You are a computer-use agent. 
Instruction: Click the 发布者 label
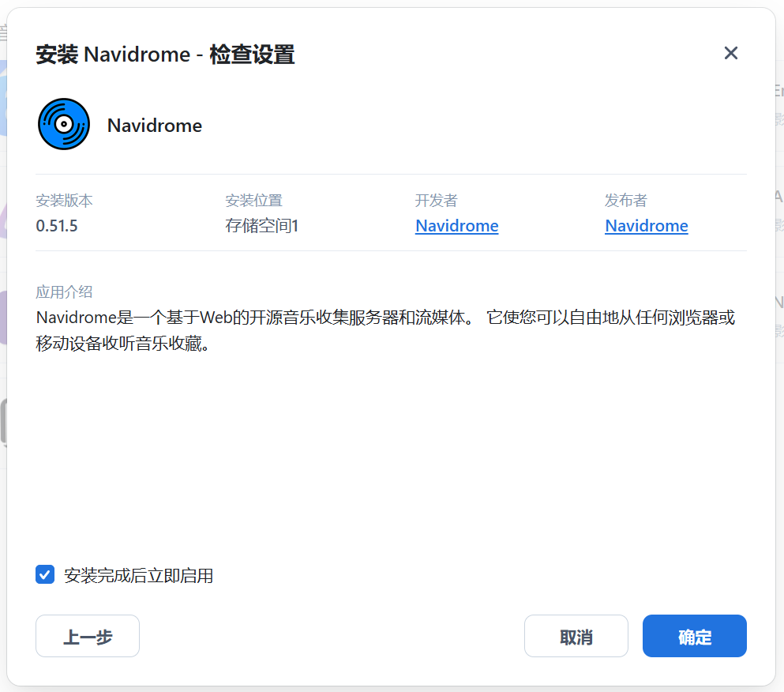(625, 200)
